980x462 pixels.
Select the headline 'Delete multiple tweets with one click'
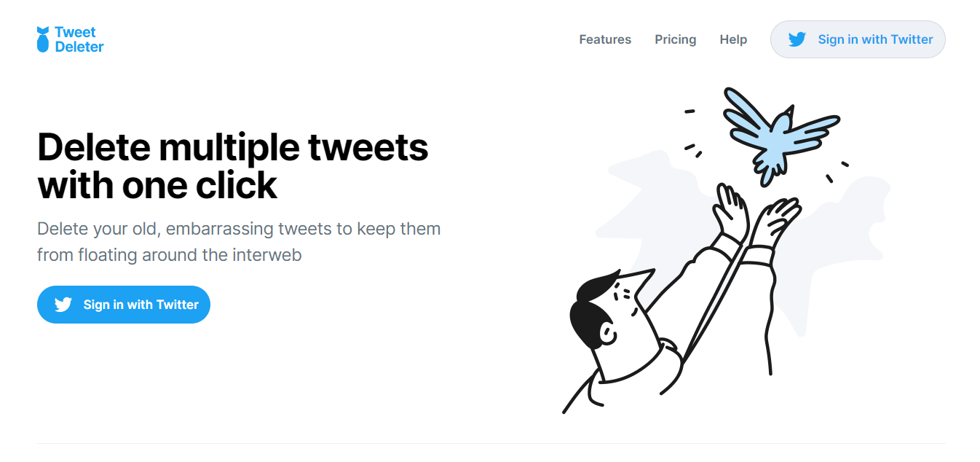233,166
